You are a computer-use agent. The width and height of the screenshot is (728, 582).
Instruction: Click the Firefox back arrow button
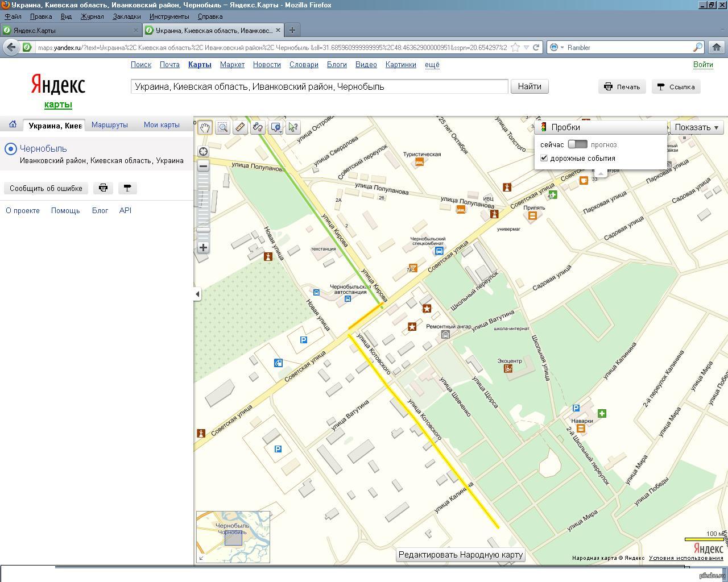[x=11, y=47]
